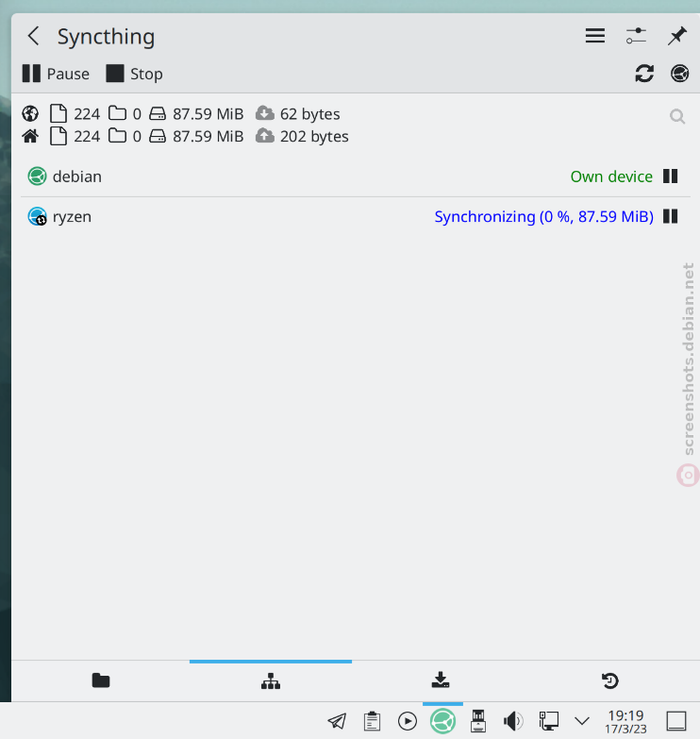700x739 pixels.
Task: Open the clock showing 19:19
Action: [625, 722]
